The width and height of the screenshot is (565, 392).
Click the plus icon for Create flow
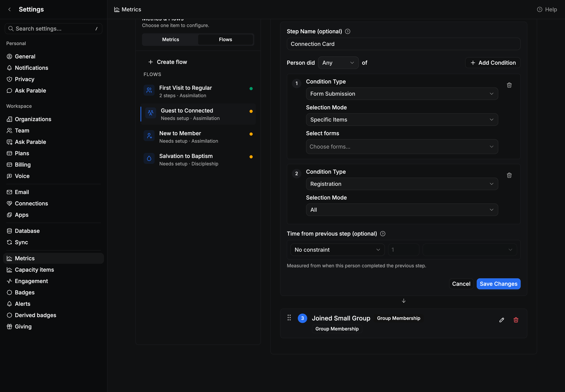(x=151, y=62)
